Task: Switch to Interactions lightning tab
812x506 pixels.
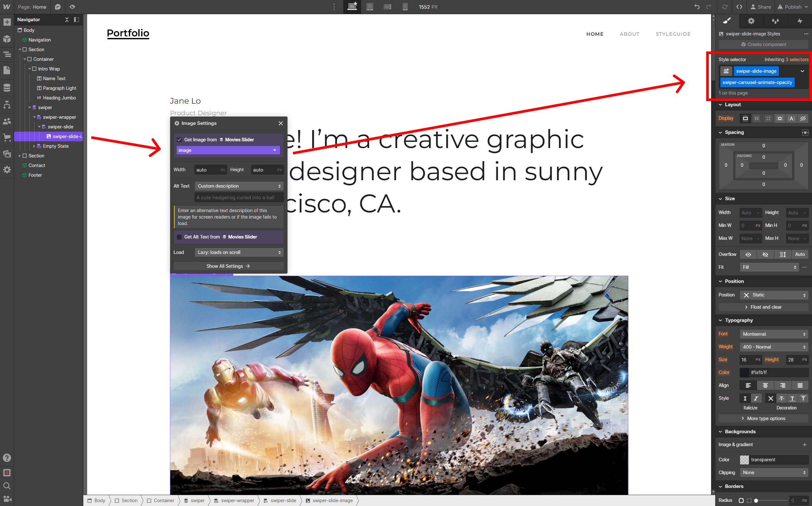Action: click(x=800, y=21)
